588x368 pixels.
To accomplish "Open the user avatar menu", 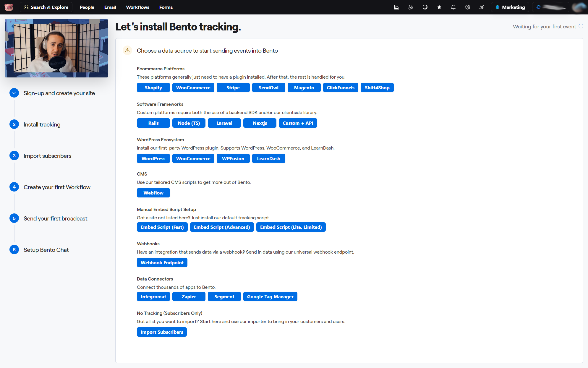I will 579,7.
